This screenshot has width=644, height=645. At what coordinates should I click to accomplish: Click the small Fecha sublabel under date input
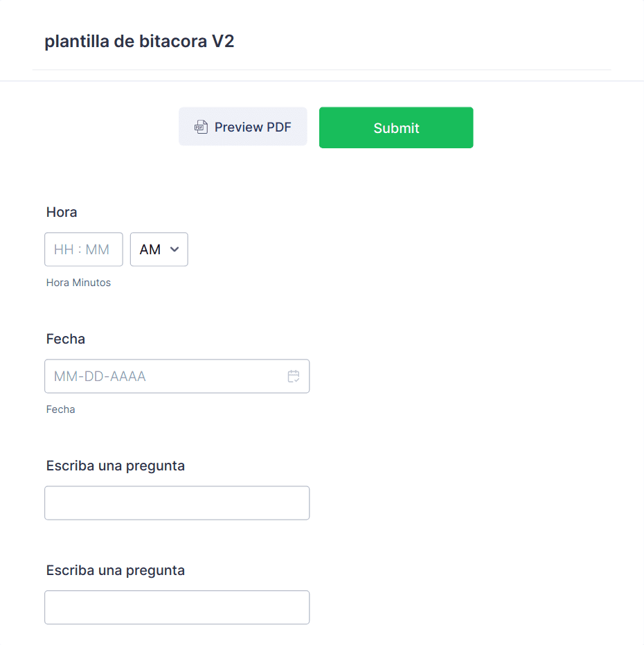(x=60, y=409)
